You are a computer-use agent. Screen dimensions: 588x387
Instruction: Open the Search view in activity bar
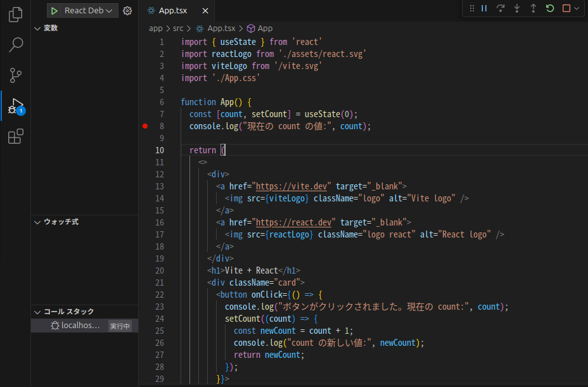coord(16,44)
